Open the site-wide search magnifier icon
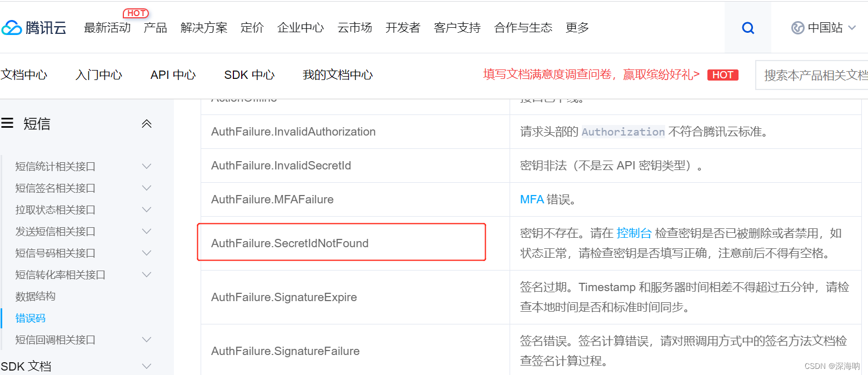 pos(747,27)
